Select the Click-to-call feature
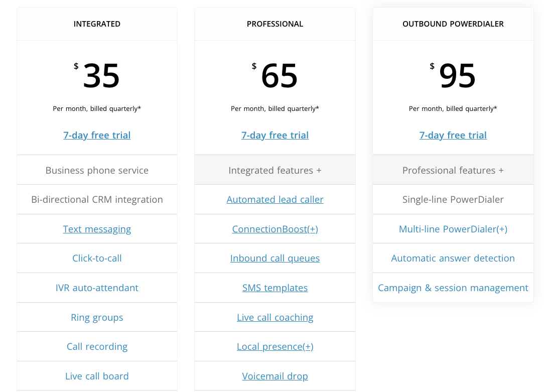 [97, 258]
